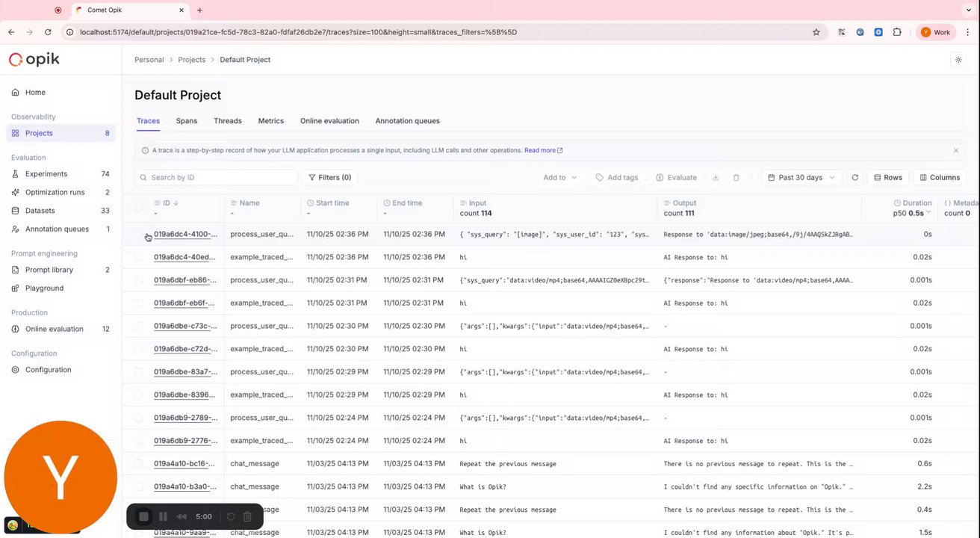Stop the screen recording
Screen dimensions: 980x538
(x=144, y=516)
